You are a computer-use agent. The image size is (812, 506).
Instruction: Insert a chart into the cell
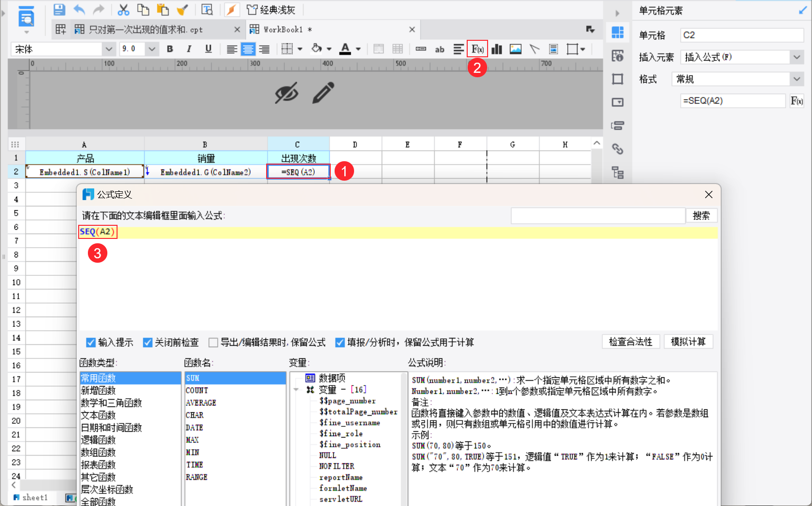(x=497, y=49)
